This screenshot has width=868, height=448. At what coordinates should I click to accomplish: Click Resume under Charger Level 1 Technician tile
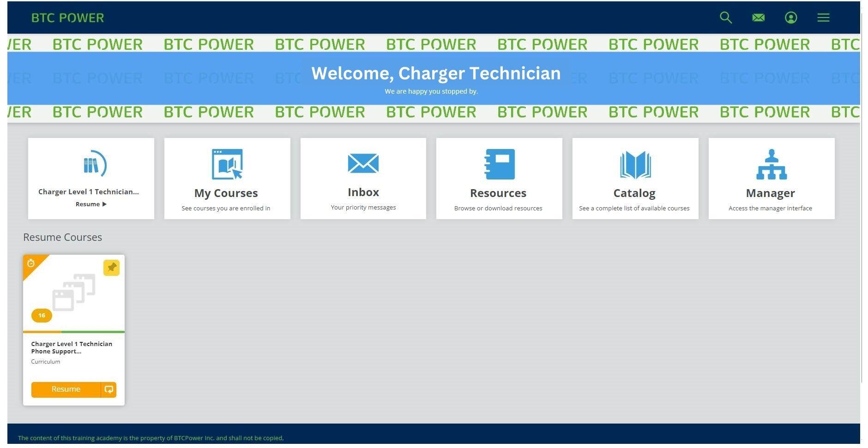coord(91,203)
